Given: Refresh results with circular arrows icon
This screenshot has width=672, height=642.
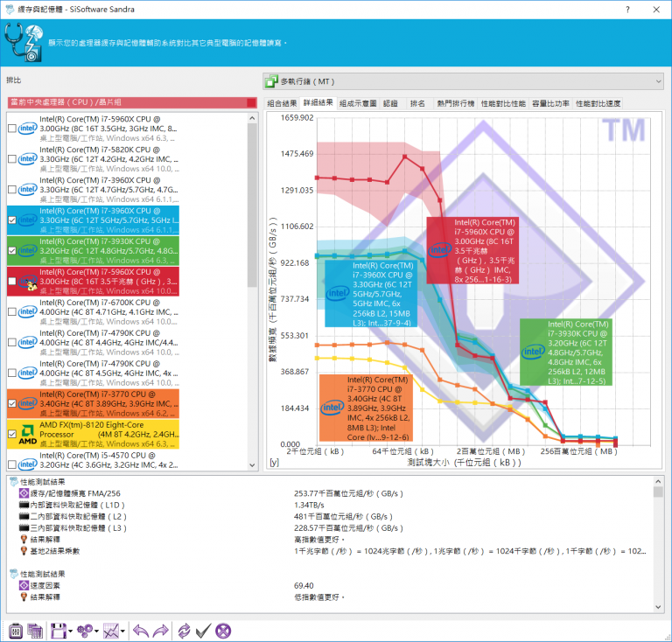Looking at the screenshot, I should tap(184, 631).
